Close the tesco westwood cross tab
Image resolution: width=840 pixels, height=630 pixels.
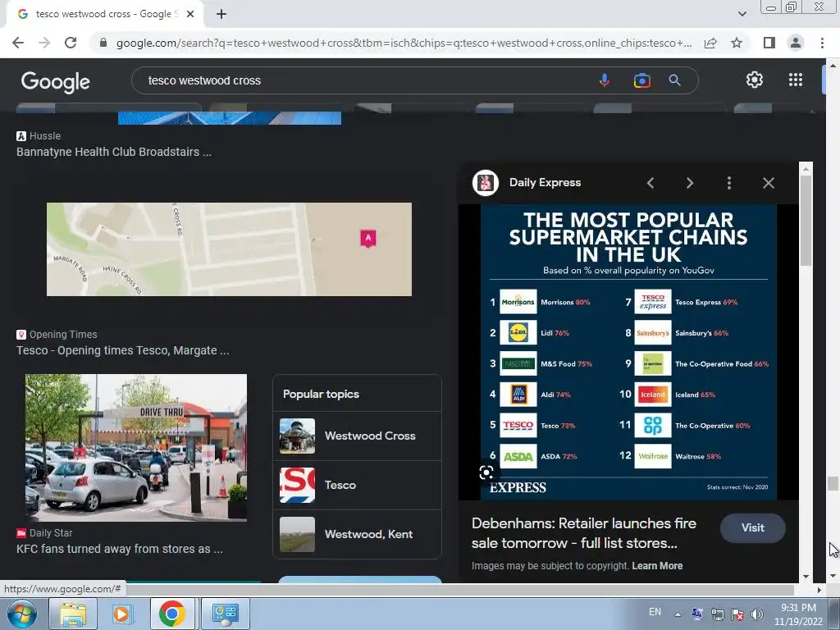point(190,14)
